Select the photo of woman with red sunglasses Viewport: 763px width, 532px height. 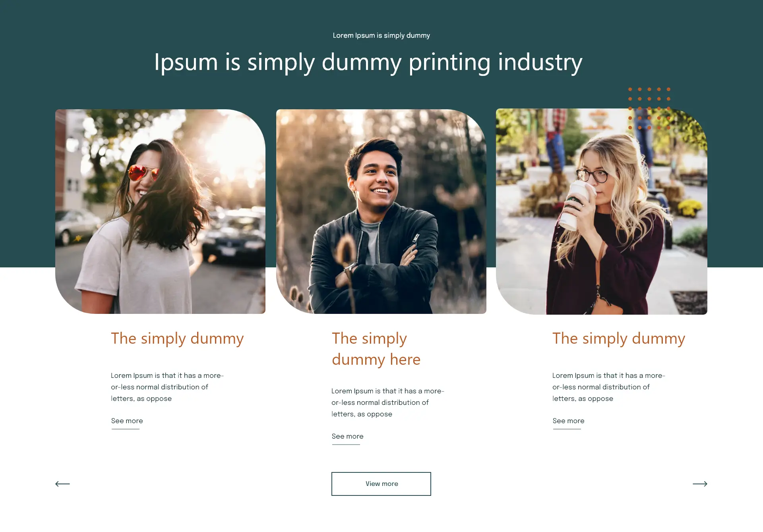pos(160,211)
